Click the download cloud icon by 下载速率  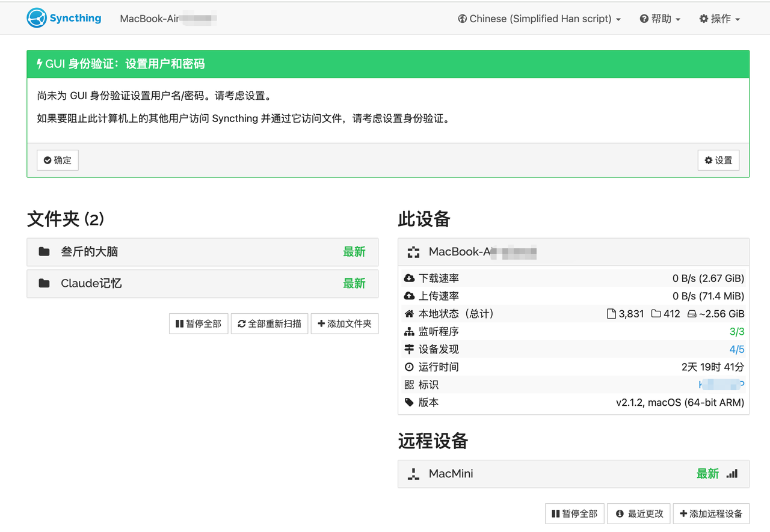409,278
